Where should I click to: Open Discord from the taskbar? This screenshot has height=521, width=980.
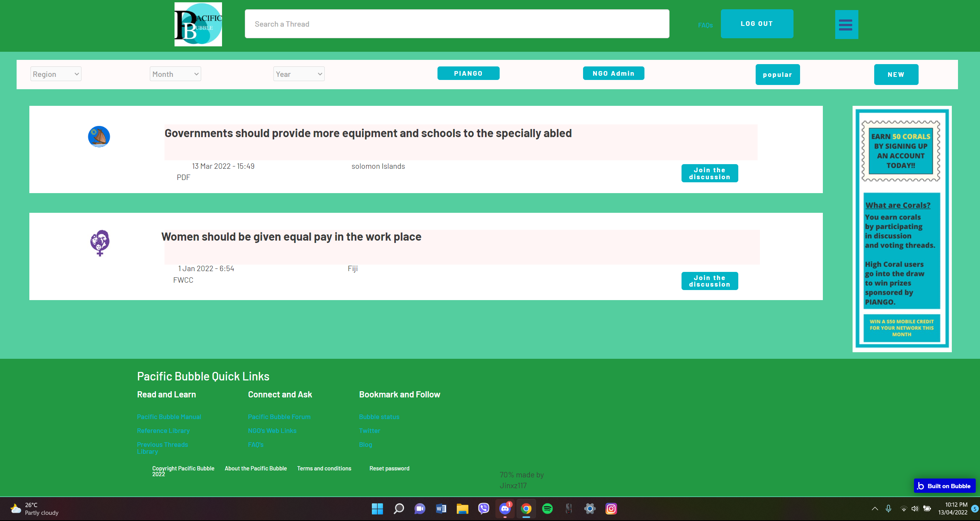[505, 509]
